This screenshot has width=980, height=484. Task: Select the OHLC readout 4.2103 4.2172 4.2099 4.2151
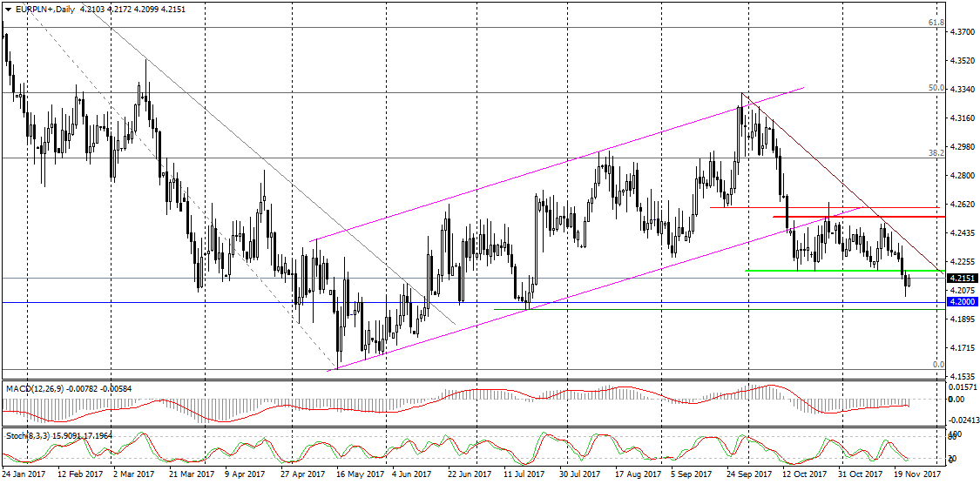coord(133,9)
